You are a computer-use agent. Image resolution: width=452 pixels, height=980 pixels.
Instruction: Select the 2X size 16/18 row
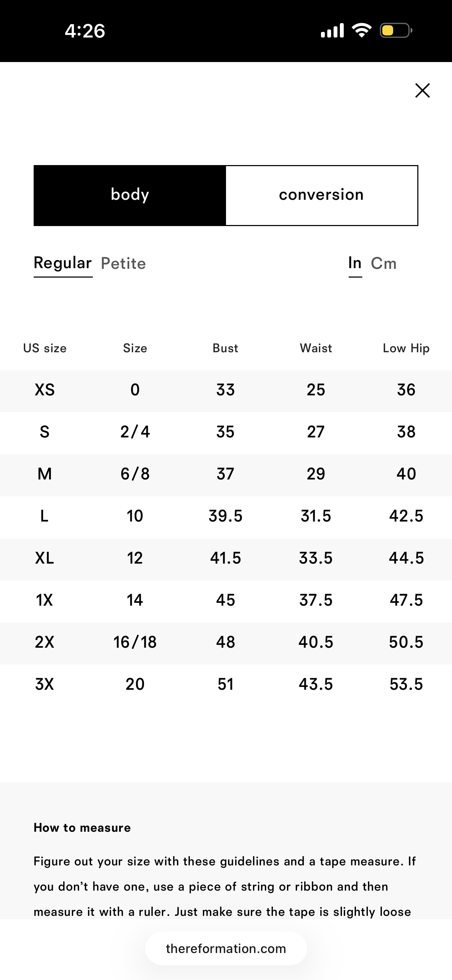pos(226,643)
